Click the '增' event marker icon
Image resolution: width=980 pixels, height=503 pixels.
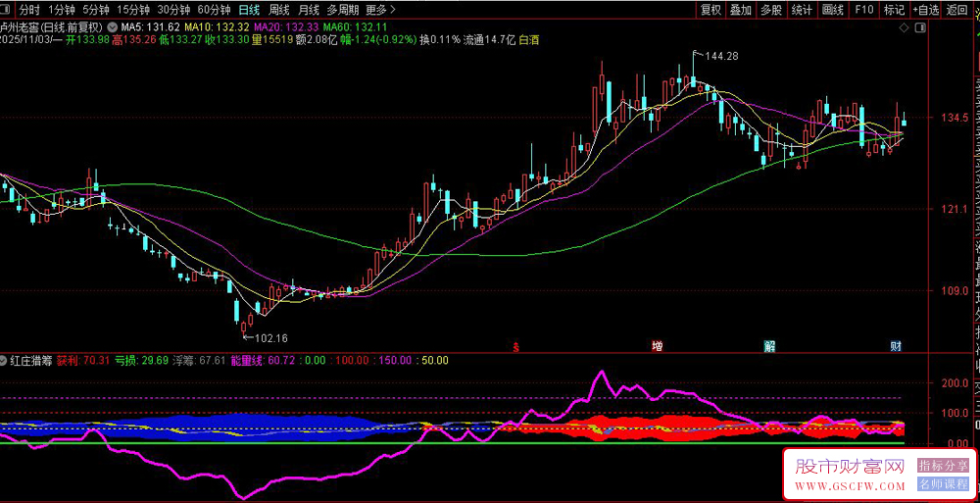pyautogui.click(x=658, y=346)
